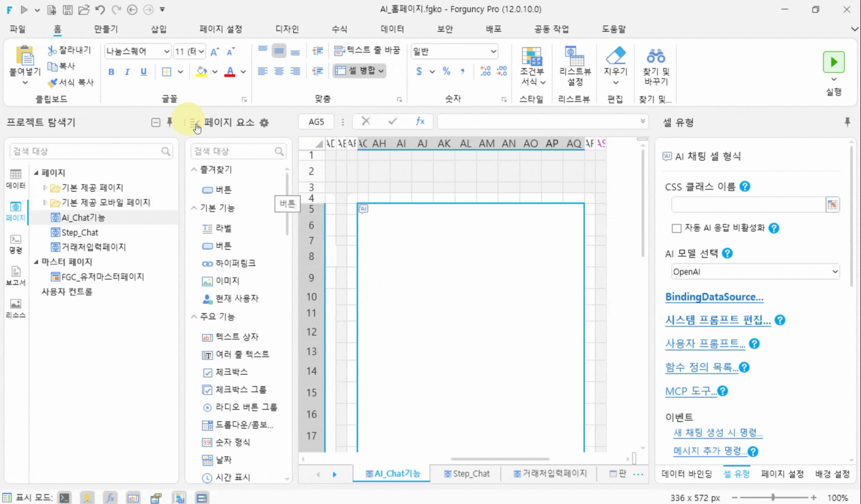
Task: Open the font size dropdown
Action: (201, 51)
